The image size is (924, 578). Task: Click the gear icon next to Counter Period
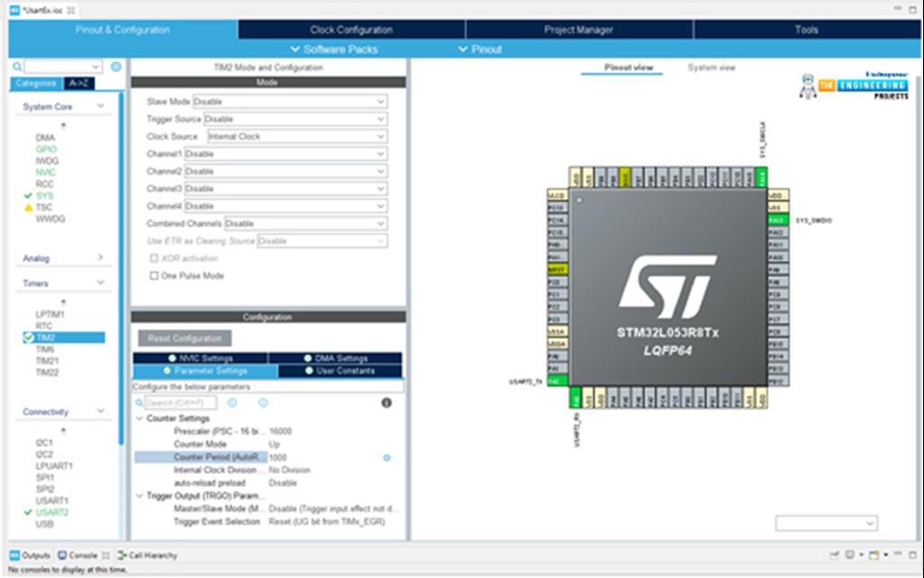(386, 457)
